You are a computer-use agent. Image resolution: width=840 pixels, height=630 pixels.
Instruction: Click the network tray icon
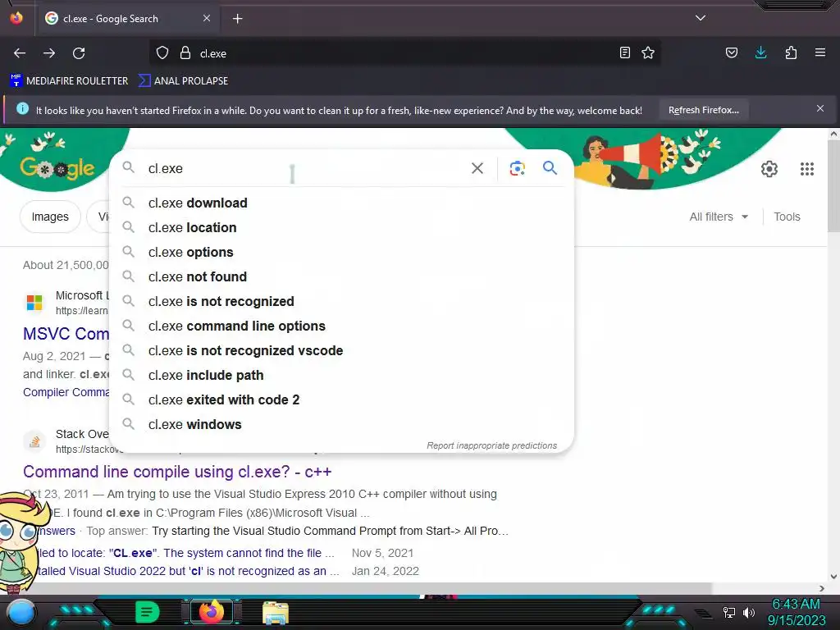click(729, 612)
